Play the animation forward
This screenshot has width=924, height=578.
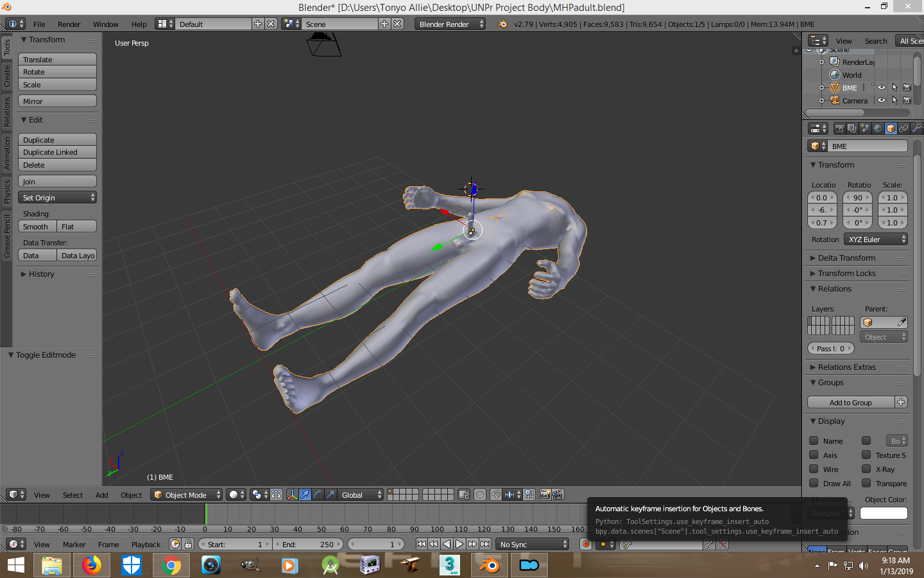(459, 544)
